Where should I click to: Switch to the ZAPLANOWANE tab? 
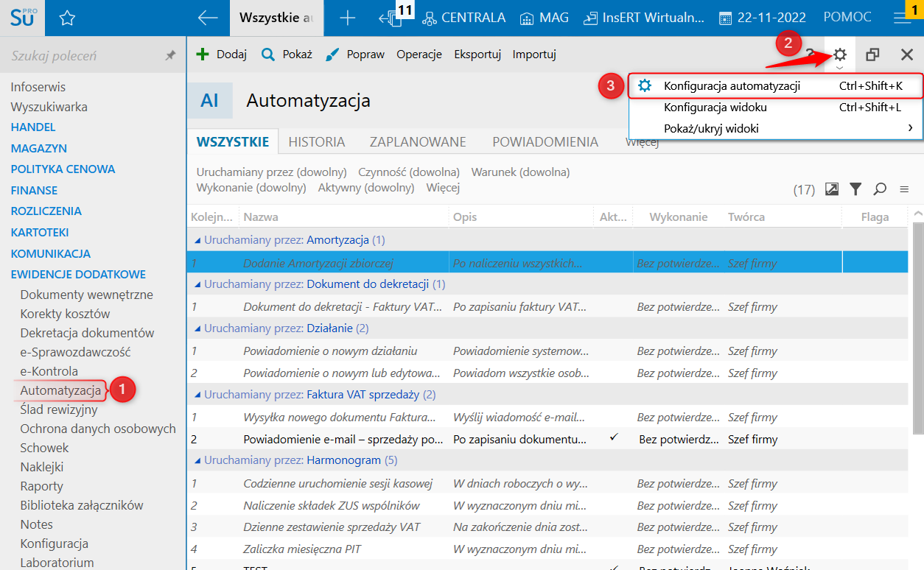(x=418, y=142)
